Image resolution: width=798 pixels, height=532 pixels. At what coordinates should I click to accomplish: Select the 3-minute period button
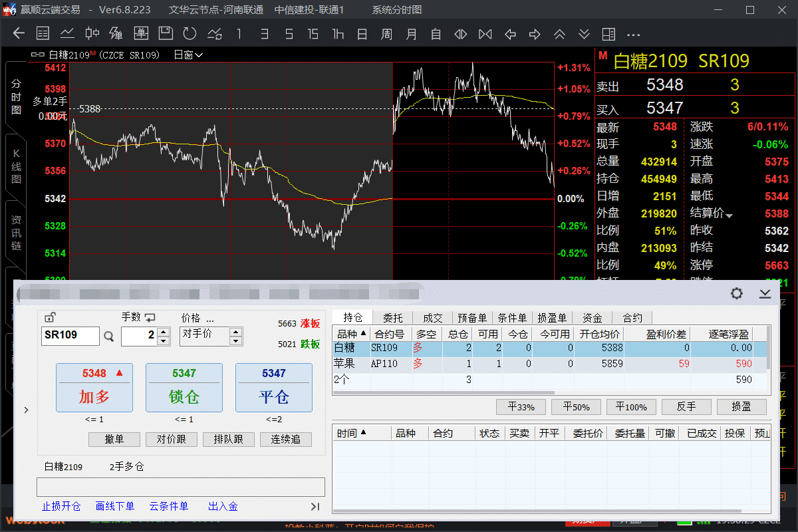tap(264, 34)
